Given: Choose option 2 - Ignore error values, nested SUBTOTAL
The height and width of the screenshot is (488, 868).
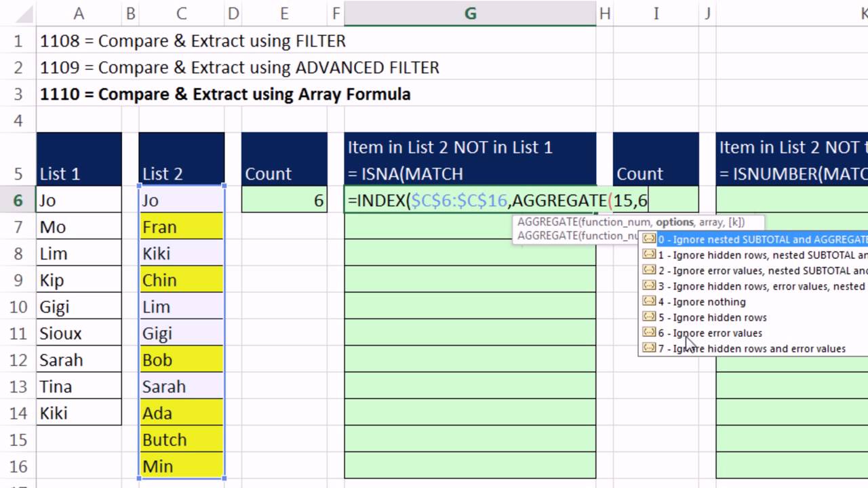Looking at the screenshot, I should click(755, 270).
